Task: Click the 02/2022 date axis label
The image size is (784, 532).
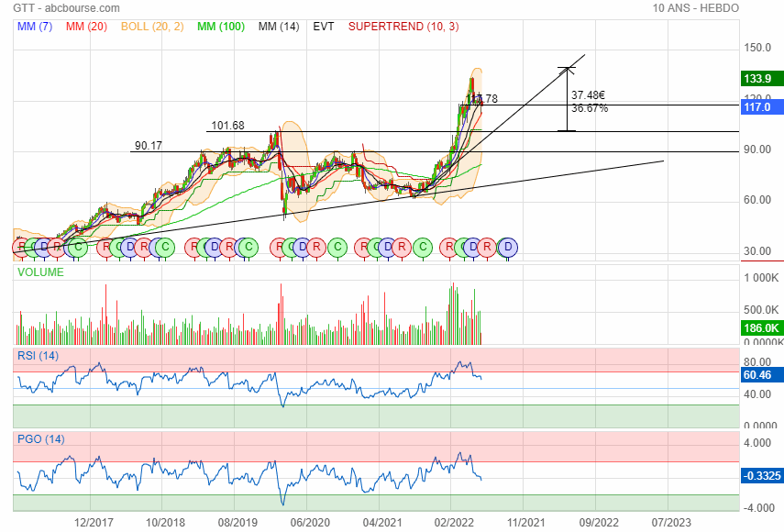Action: coord(454,523)
